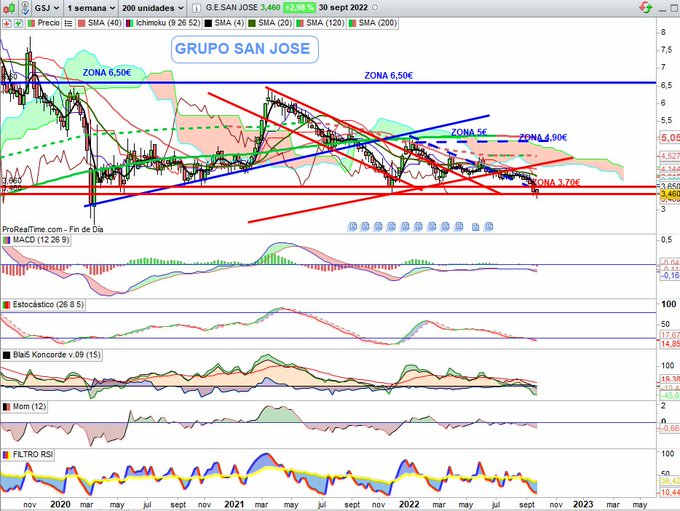Image resolution: width=680 pixels, height=511 pixels.
Task: Click the black SMA (4) color swatch
Action: 208,23
